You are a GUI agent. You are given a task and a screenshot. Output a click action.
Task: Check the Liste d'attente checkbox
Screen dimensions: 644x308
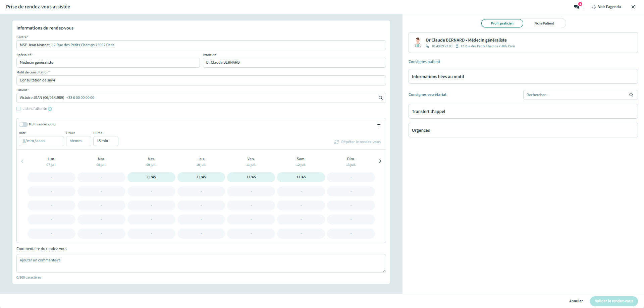pyautogui.click(x=19, y=109)
